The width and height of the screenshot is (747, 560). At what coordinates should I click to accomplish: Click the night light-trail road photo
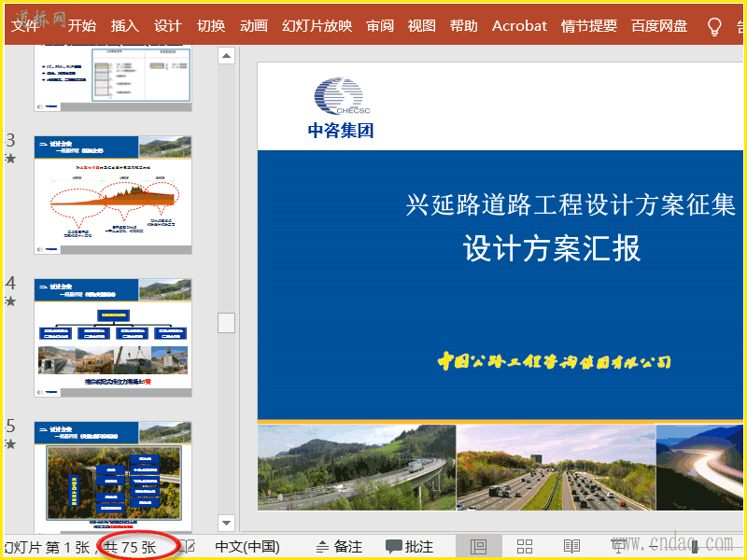click(x=699, y=468)
